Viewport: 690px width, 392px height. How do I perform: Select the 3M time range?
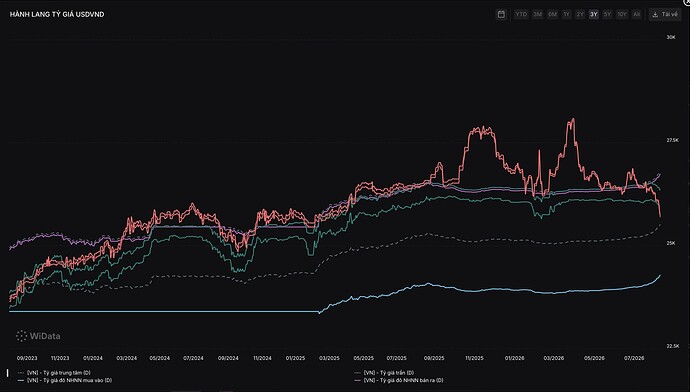tap(537, 15)
